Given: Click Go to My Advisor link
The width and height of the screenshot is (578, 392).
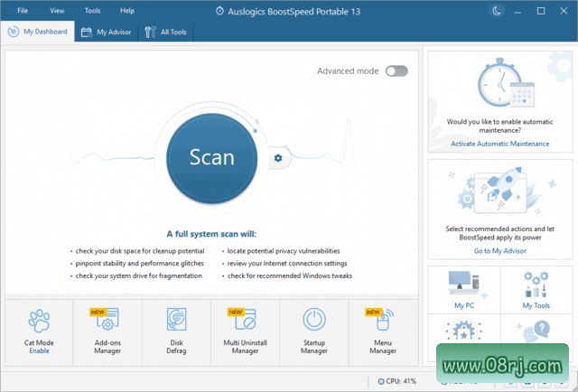Looking at the screenshot, I should click(500, 251).
